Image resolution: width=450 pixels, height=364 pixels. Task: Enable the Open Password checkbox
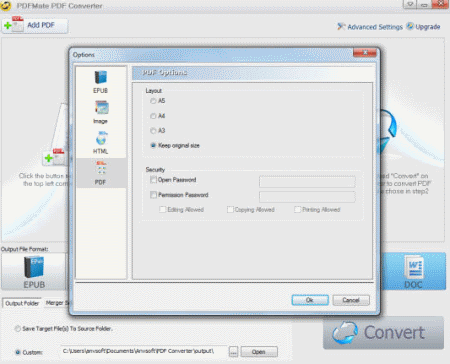point(153,180)
